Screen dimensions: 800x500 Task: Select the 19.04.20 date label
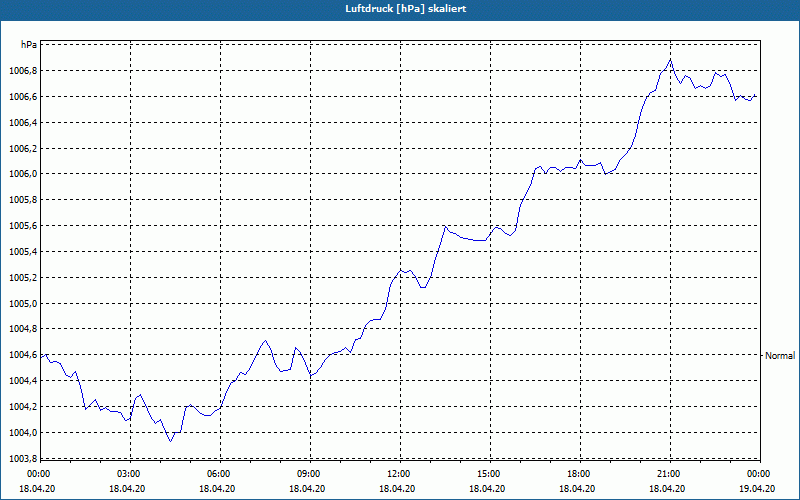pyautogui.click(x=757, y=488)
